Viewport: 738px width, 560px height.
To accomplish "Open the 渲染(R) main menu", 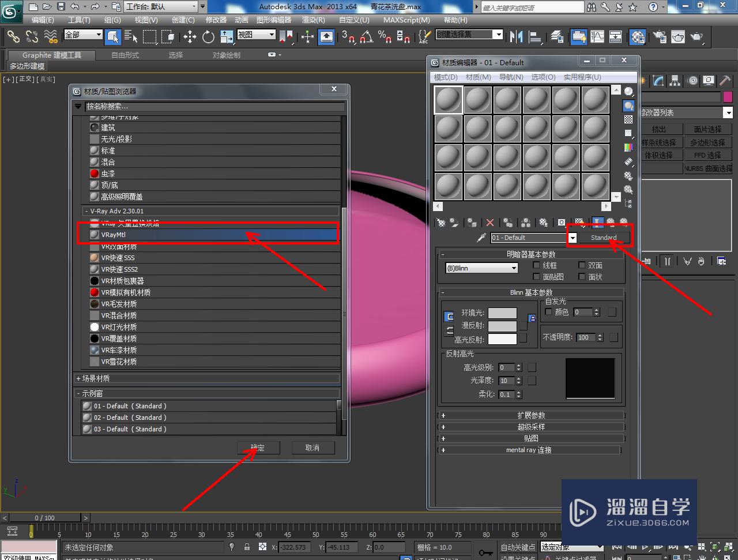I will 314,20.
